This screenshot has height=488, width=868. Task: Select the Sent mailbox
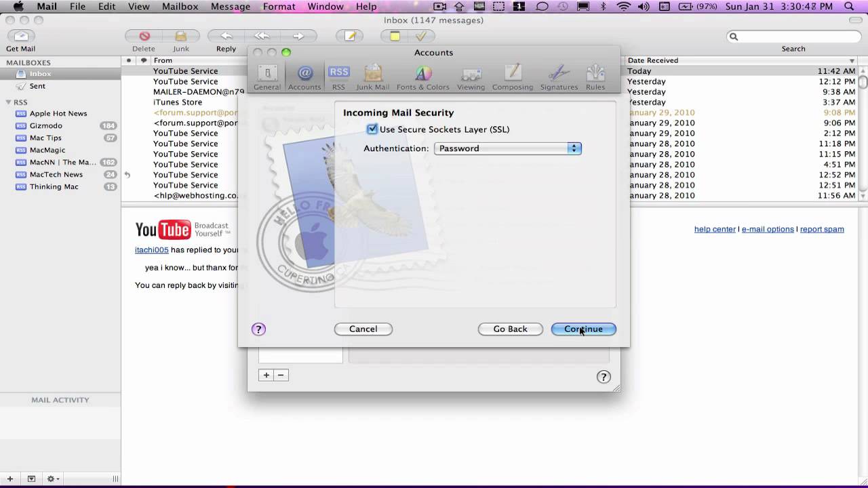[x=60, y=86]
